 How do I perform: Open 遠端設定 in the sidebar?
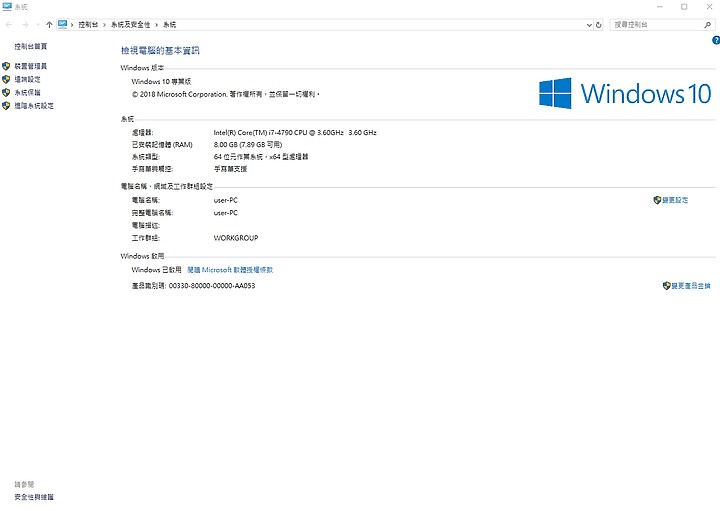pos(27,79)
